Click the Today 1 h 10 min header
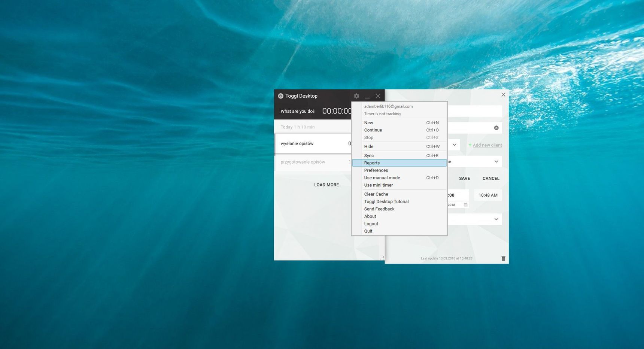644x349 pixels. tap(297, 127)
